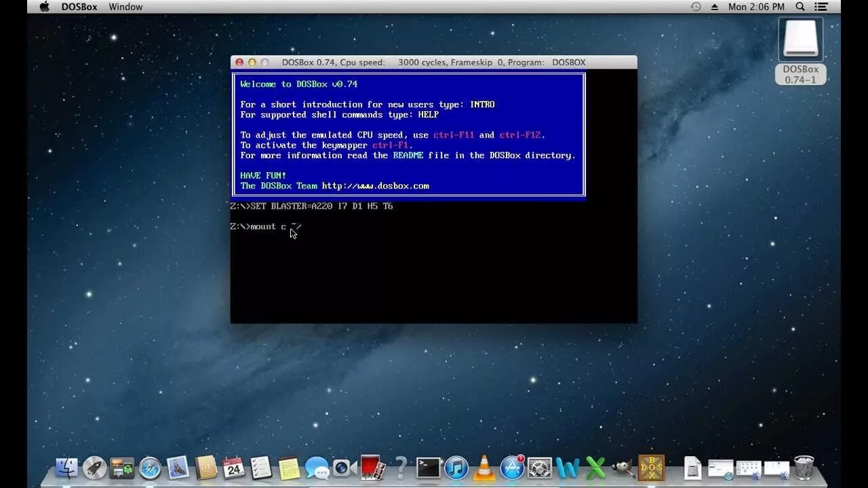Open the Apple menu
The image size is (868, 488).
tap(45, 7)
